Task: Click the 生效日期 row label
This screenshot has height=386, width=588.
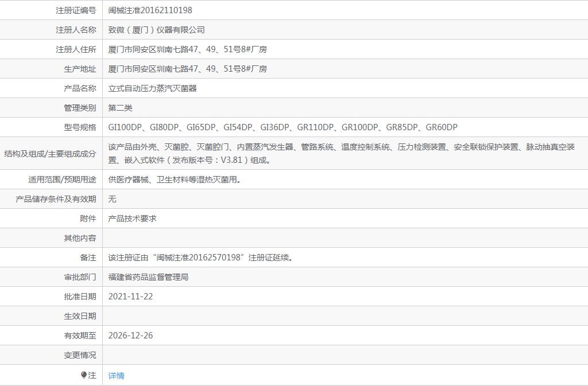Action: pos(80,316)
